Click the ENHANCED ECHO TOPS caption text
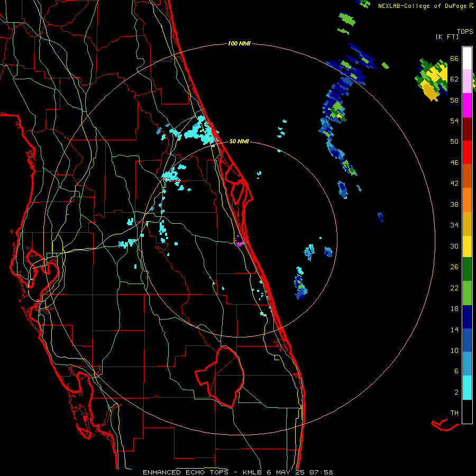The image size is (476, 476). [x=187, y=472]
